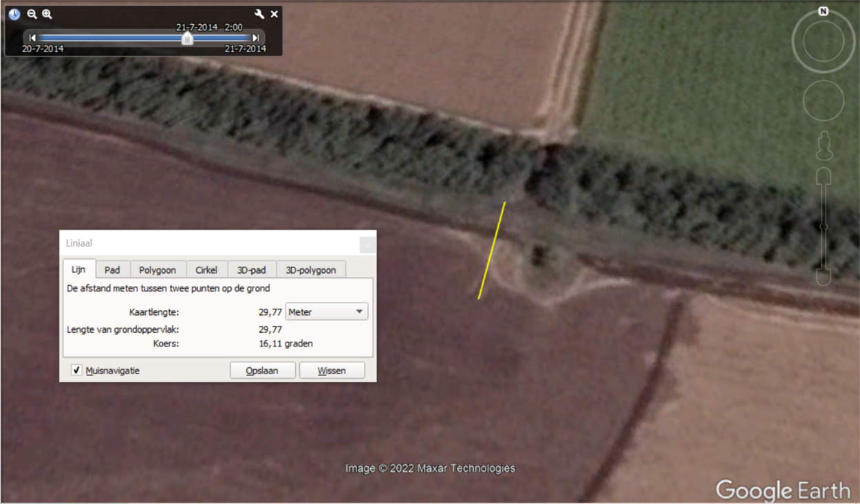Close the time slider panel

tap(275, 14)
